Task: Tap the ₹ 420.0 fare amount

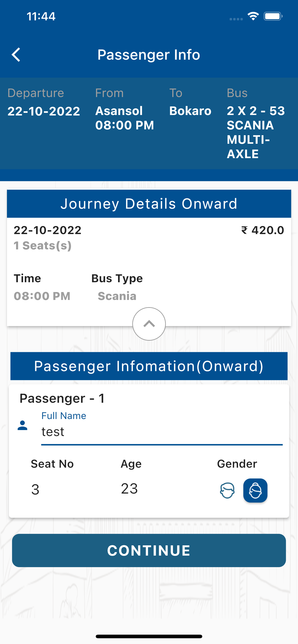Action: click(x=263, y=230)
